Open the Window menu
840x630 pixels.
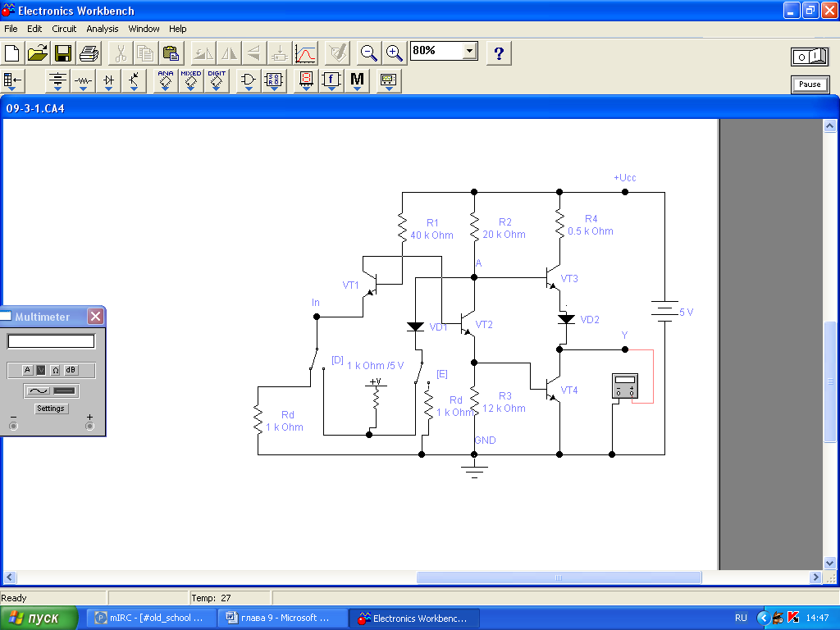pos(144,29)
